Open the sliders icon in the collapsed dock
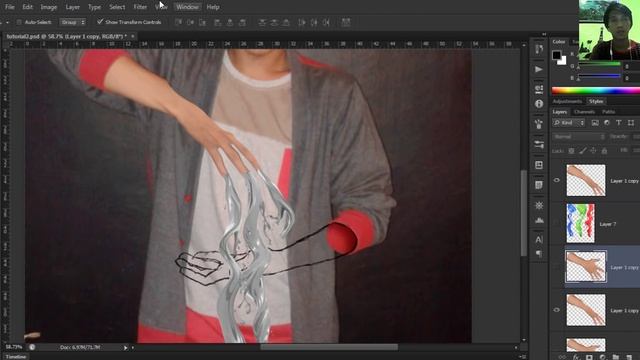The image size is (640, 360). (x=539, y=144)
